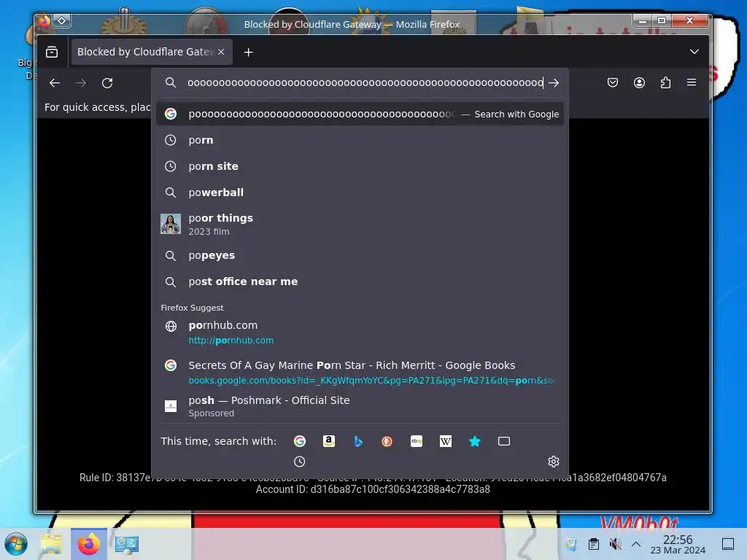The height and width of the screenshot is (560, 747).
Task: Open the Extensions panel
Action: point(665,83)
